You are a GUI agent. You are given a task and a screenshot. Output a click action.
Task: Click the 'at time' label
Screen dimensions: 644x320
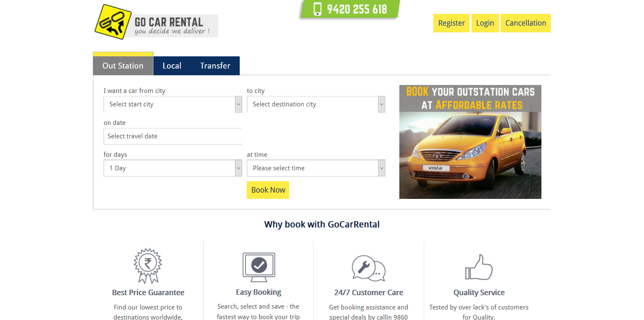tap(257, 155)
